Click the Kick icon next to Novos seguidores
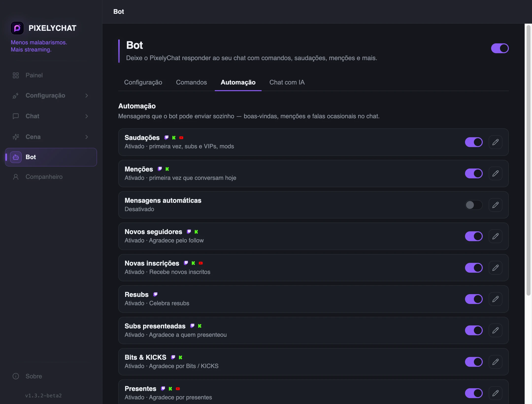532x404 pixels. tap(196, 232)
